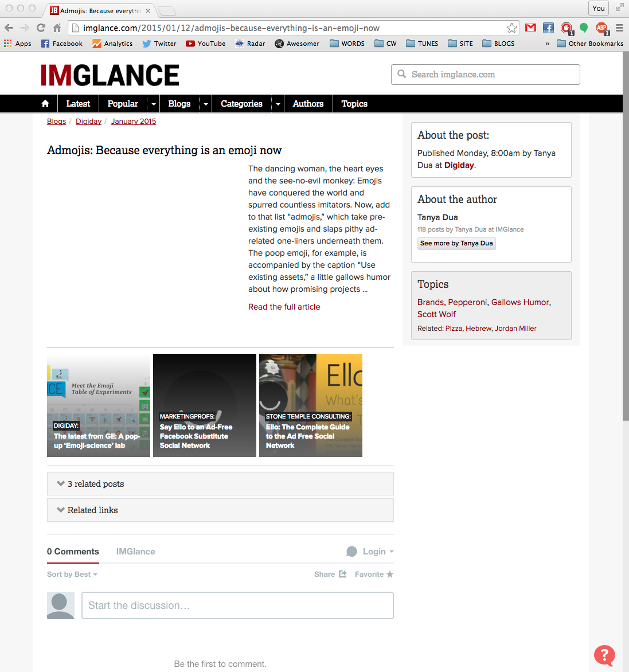Open the Analytics bookmark
Image resolution: width=629 pixels, height=672 pixels.
112,44
